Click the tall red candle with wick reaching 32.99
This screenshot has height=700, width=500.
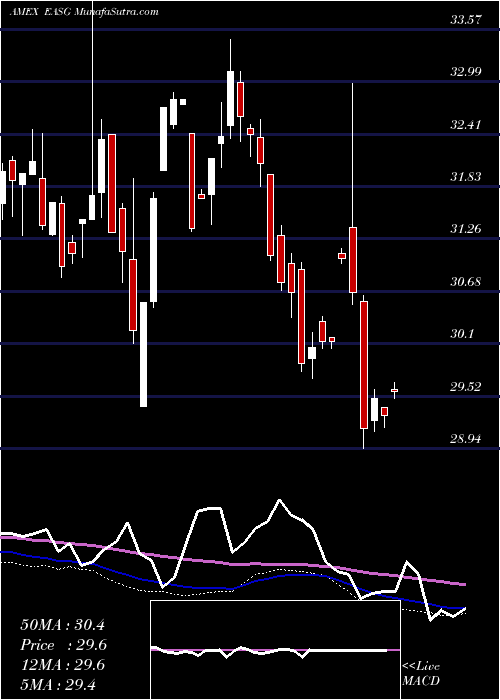click(353, 260)
